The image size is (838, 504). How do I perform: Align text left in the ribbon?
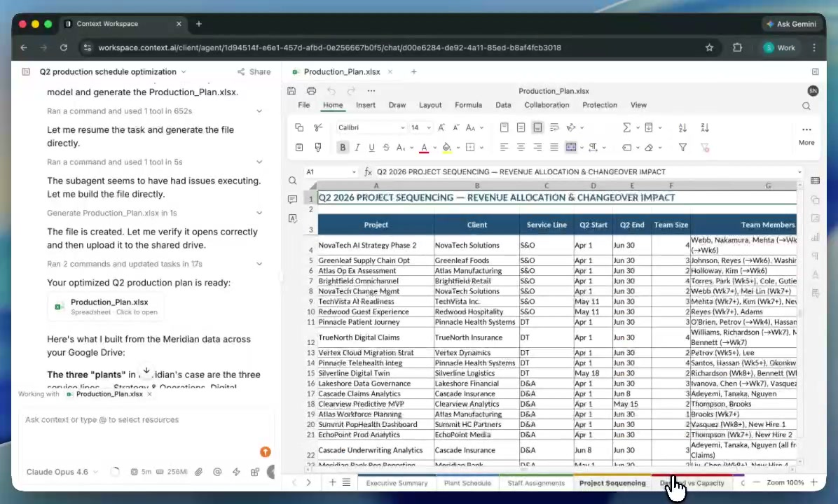click(x=504, y=148)
